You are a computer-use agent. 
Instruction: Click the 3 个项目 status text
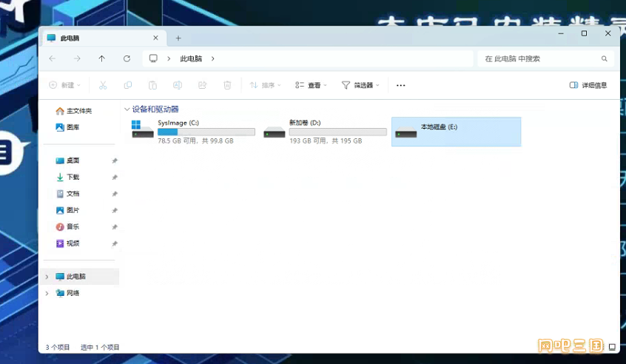point(58,347)
